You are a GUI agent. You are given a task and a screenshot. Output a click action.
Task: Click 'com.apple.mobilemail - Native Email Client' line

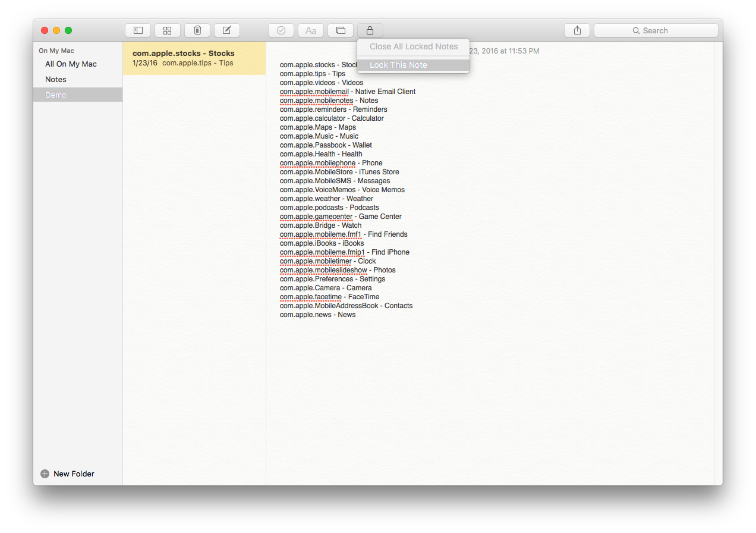pos(348,92)
